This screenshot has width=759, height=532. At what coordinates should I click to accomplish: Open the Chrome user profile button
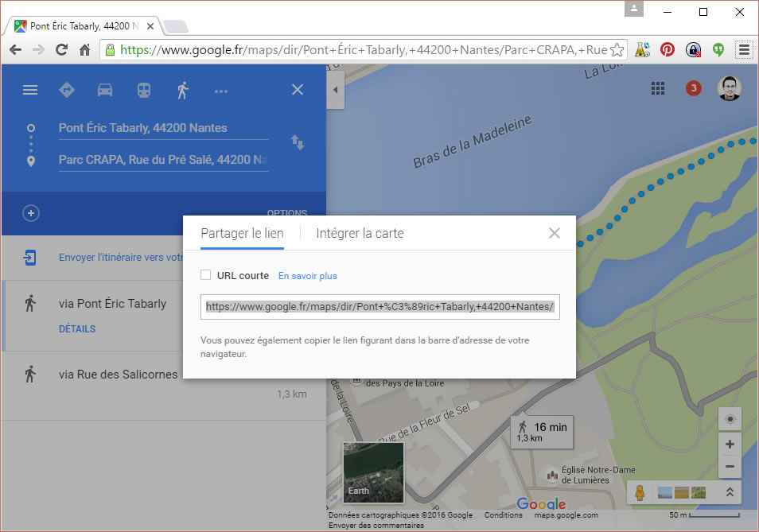click(x=633, y=9)
